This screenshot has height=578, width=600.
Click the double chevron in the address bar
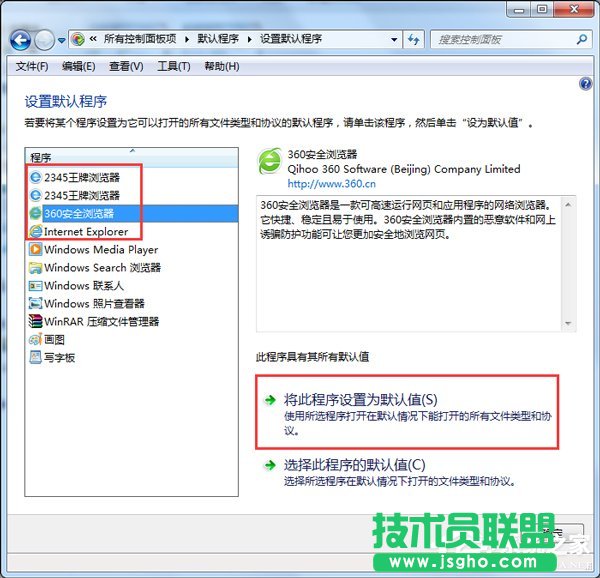click(x=93, y=39)
